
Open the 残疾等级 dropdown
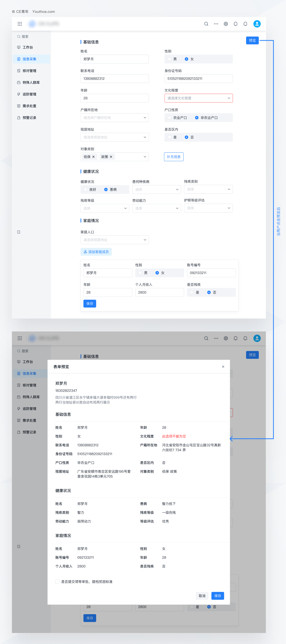coord(105,208)
